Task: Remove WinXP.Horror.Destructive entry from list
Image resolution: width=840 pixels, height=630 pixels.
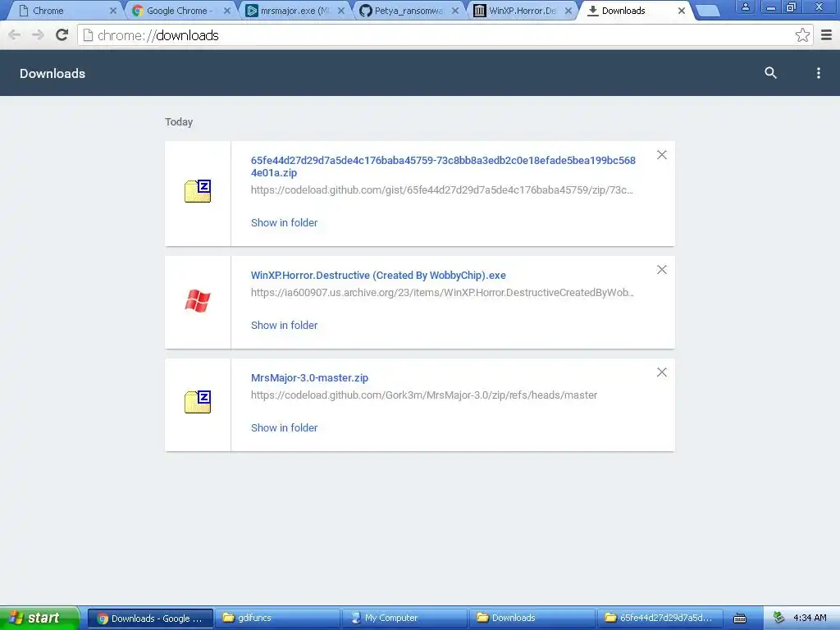Action: point(662,269)
